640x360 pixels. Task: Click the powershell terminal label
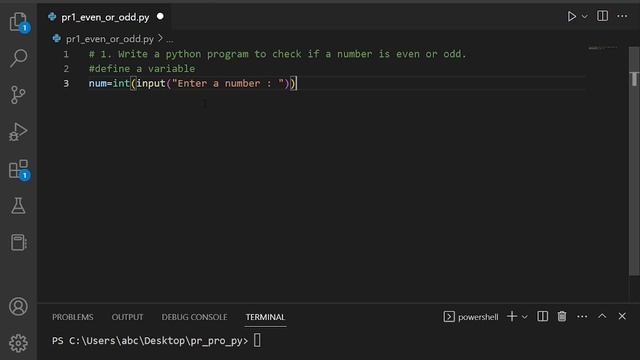[x=478, y=317]
